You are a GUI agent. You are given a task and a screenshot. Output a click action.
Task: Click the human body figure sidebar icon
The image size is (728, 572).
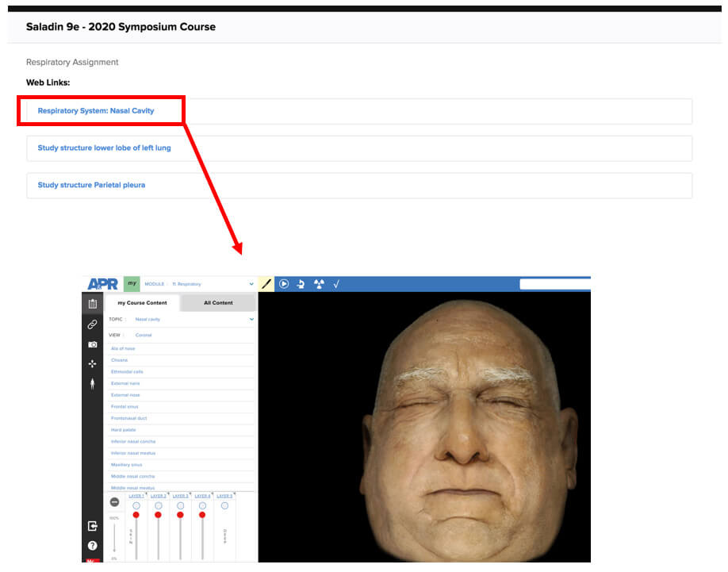coord(93,383)
